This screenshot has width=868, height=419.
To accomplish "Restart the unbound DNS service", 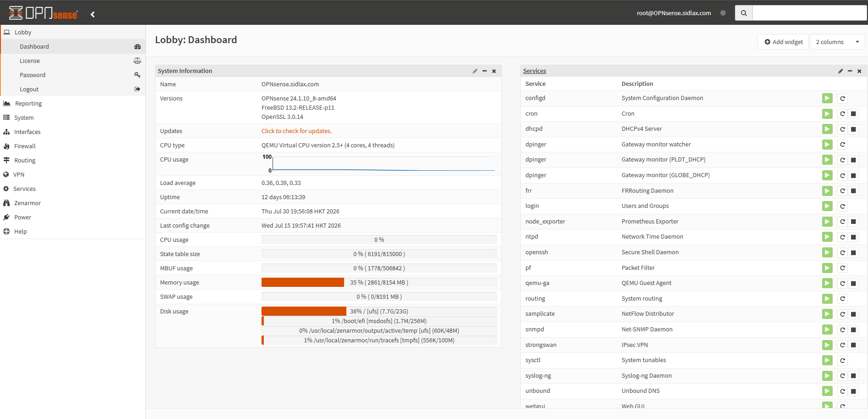I will coord(842,391).
